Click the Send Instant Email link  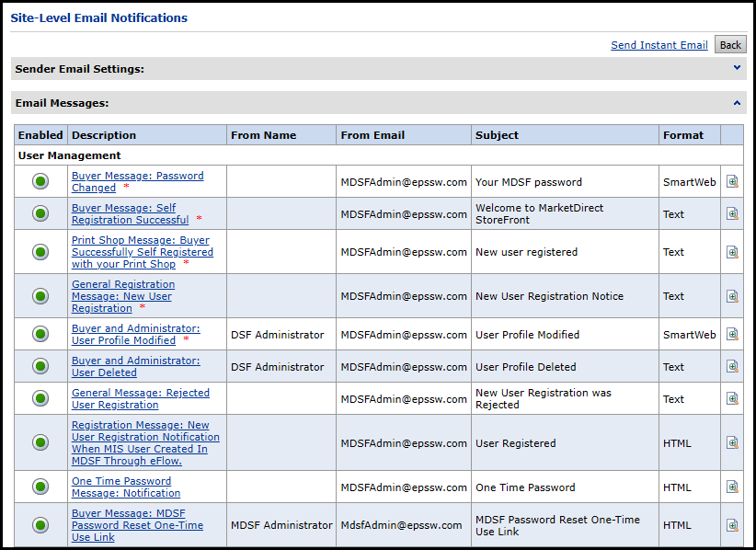659,45
